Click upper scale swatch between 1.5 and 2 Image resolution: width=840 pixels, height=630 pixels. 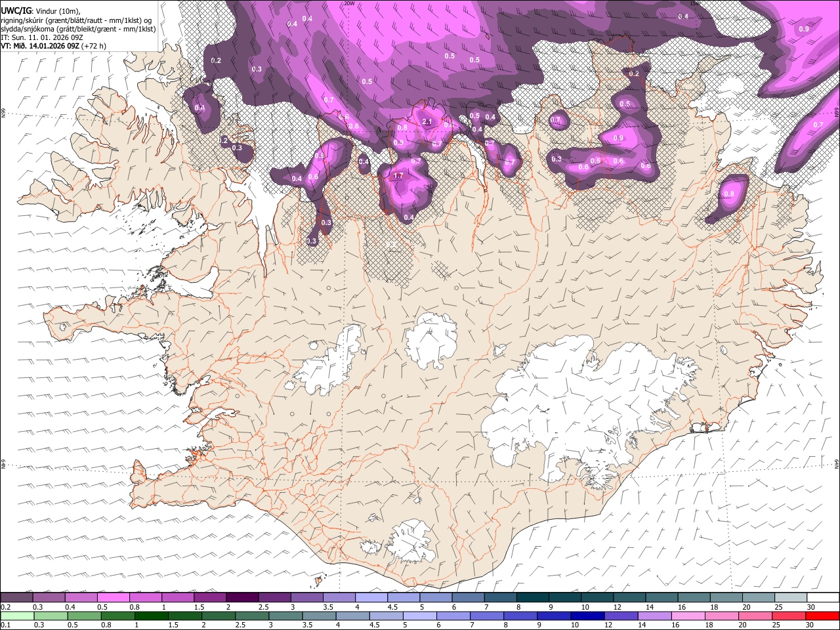tap(210, 598)
